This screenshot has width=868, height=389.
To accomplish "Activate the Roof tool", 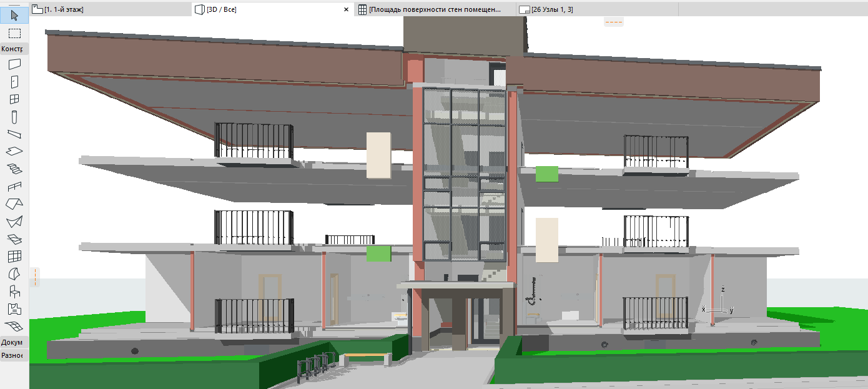I will click(14, 204).
